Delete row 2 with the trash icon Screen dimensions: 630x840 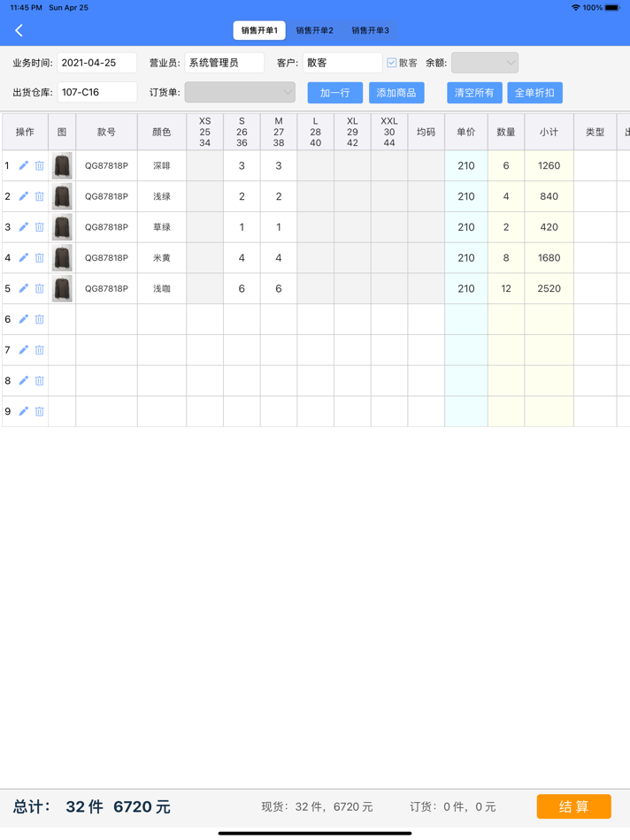coord(39,196)
